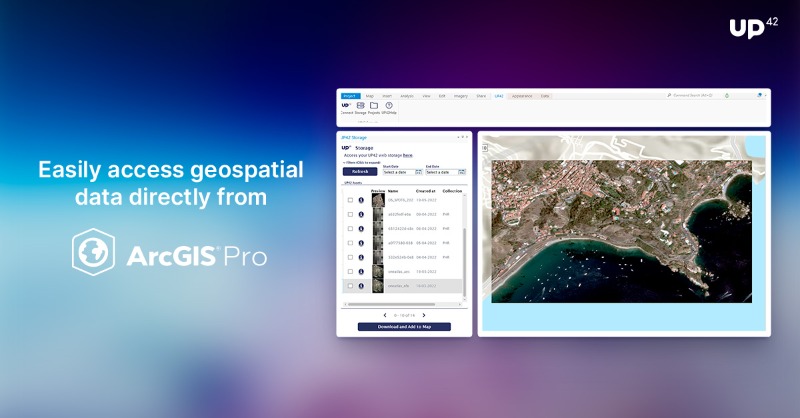Screen dimensions: 800x418
Task: Click the UP42 Storage pane title tab
Action: (354, 137)
